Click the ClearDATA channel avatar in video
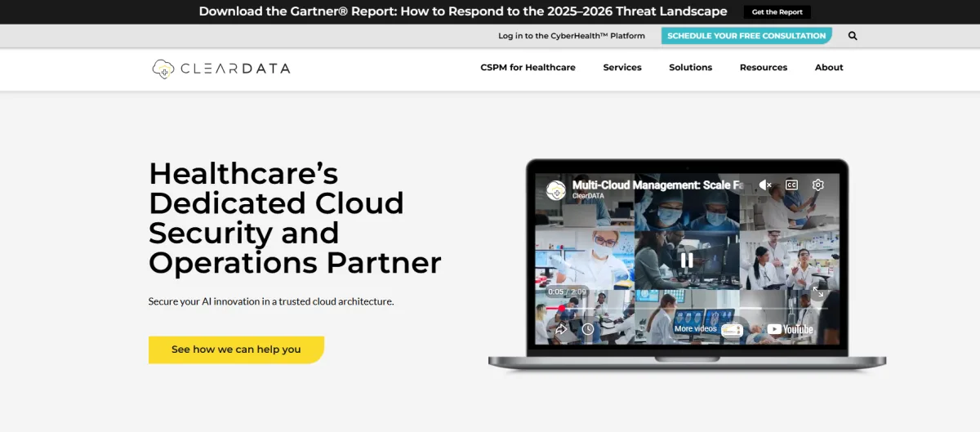Screen dimensions: 980x432 556,190
